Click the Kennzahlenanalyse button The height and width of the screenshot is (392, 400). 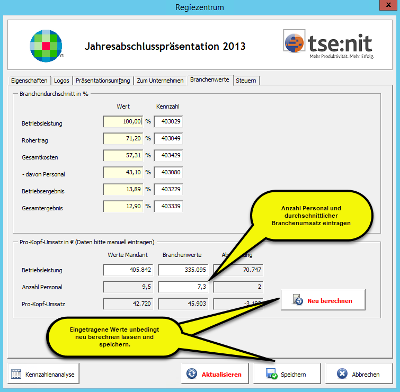click(43, 374)
